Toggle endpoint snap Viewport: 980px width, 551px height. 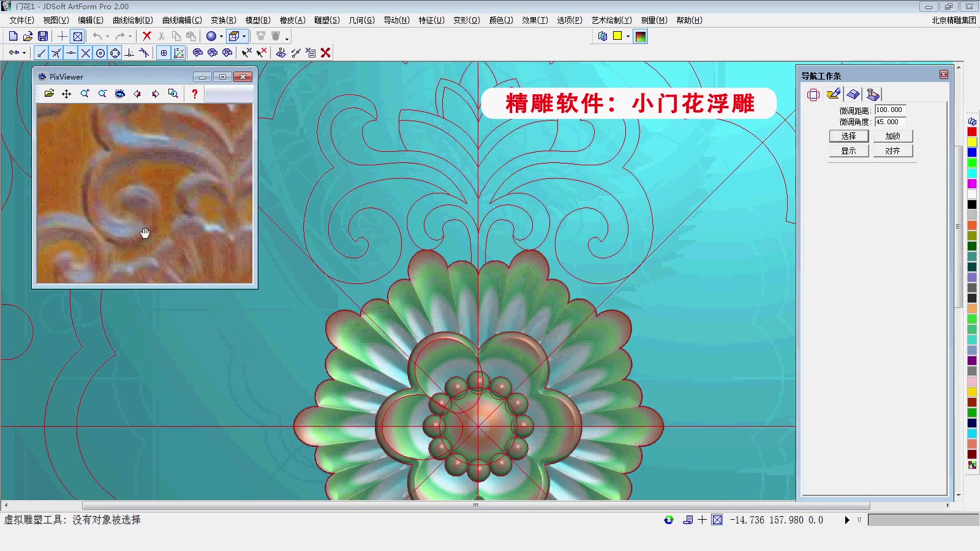tap(42, 53)
